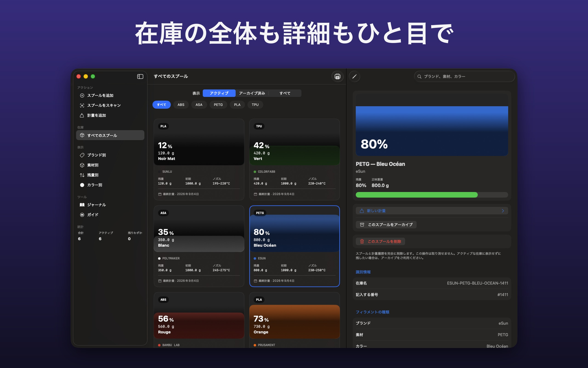The width and height of the screenshot is (588, 368).
Task: Open カラー別 circle icon view
Action: click(82, 185)
